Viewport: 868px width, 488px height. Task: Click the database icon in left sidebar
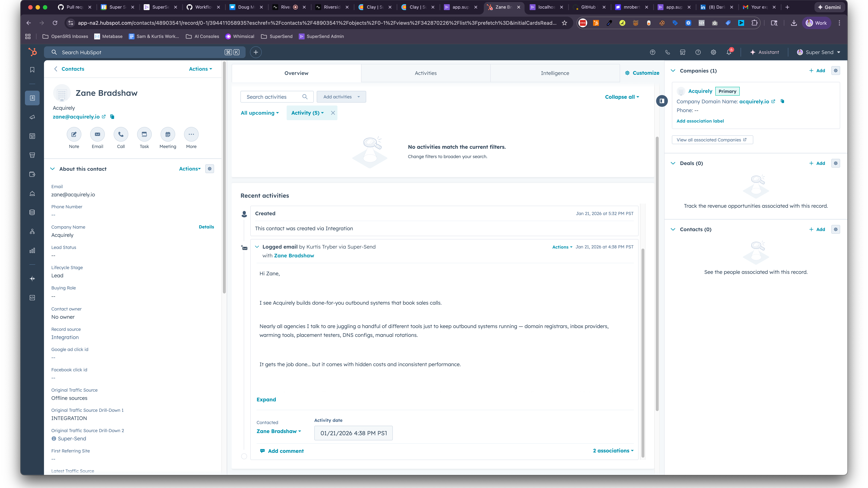pyautogui.click(x=32, y=212)
